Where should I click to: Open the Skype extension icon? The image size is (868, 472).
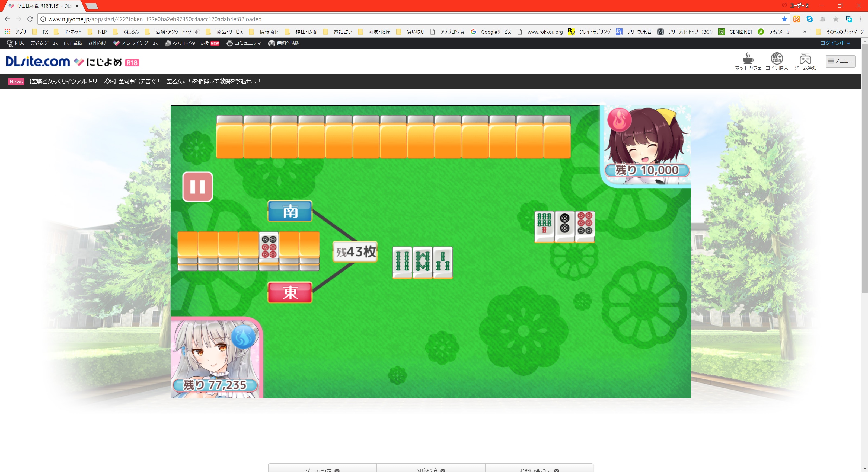pyautogui.click(x=809, y=19)
